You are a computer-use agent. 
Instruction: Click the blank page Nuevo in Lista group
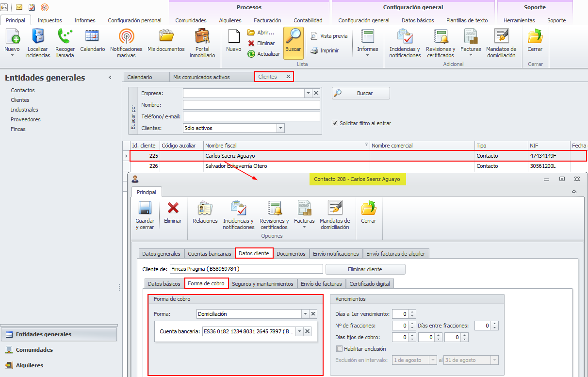coord(233,40)
